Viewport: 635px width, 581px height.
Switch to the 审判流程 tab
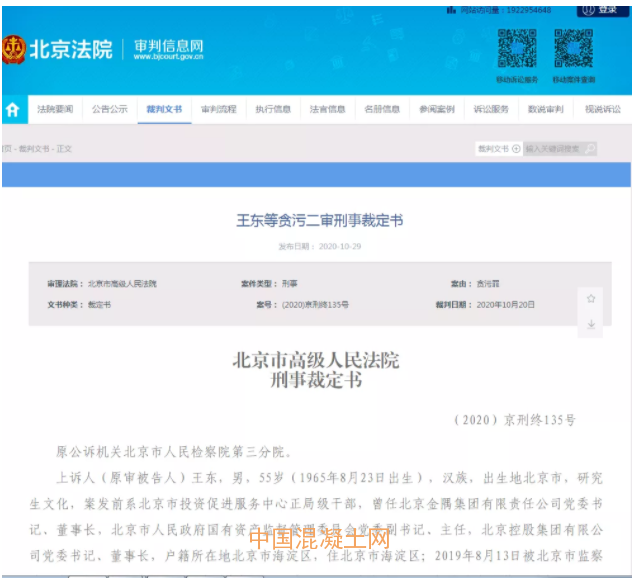[x=219, y=109]
